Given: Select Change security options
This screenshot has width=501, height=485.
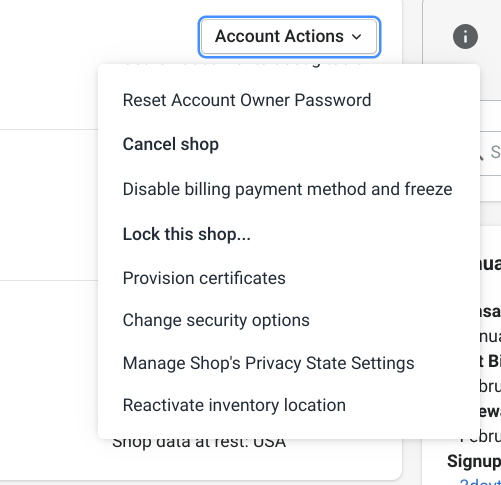Looking at the screenshot, I should tap(216, 320).
